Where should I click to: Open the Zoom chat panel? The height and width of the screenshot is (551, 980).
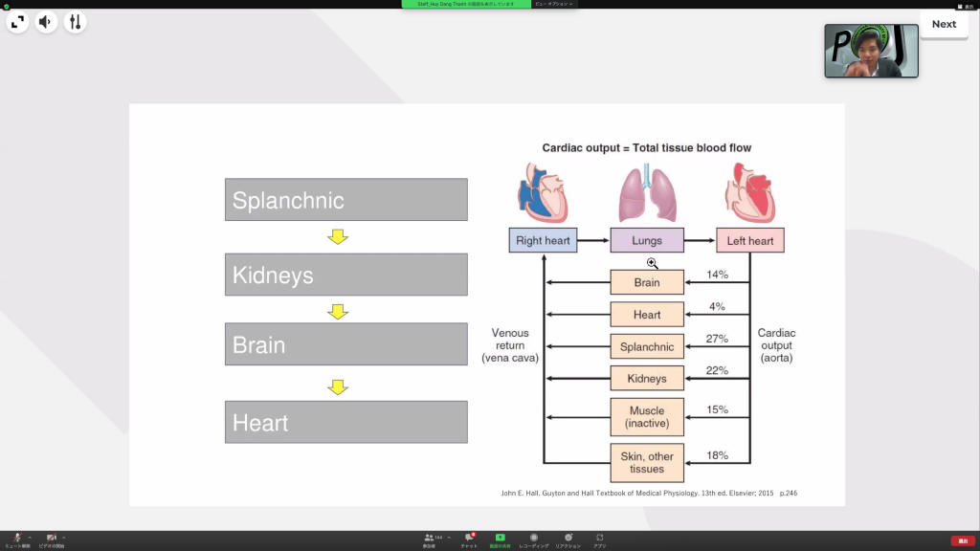point(469,539)
